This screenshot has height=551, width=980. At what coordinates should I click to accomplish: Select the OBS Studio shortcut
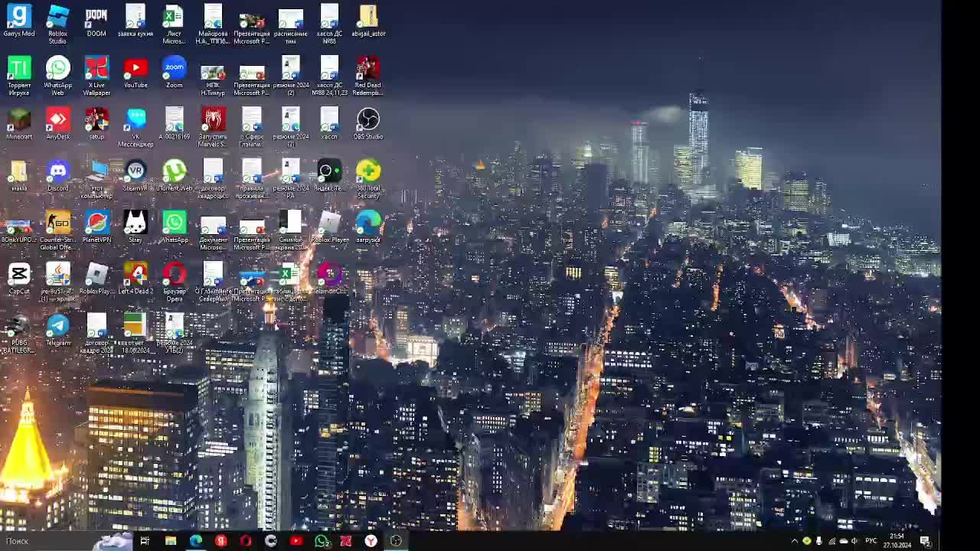(368, 124)
